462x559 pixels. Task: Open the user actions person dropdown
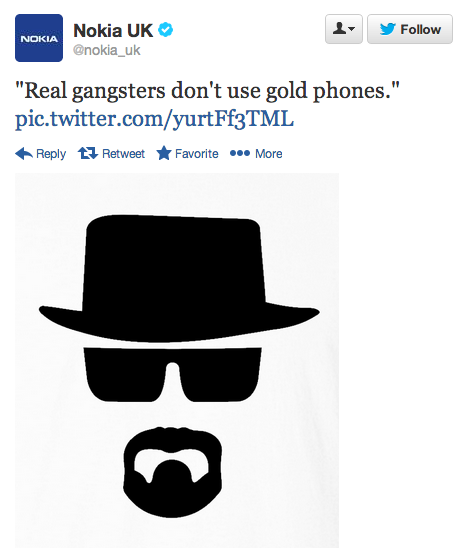coord(344,29)
